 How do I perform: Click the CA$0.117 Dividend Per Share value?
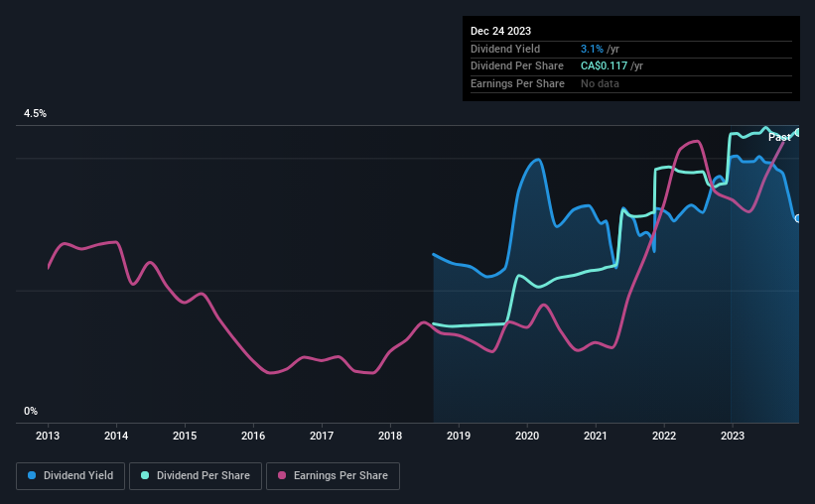[x=604, y=66]
